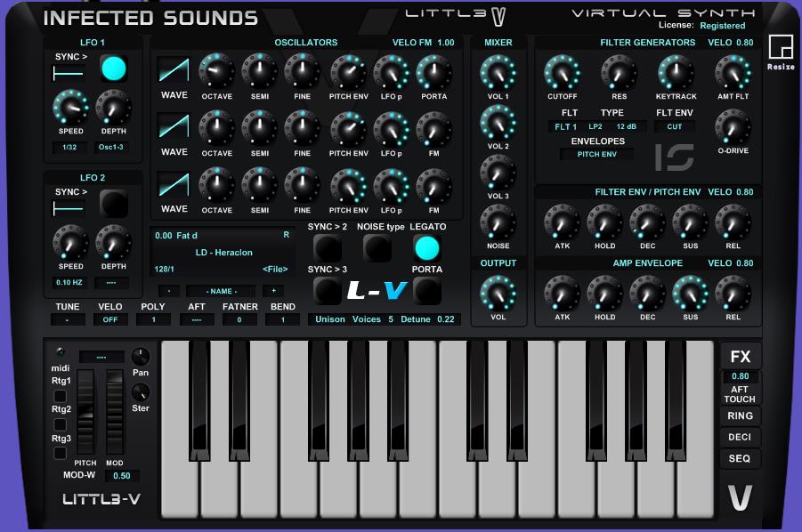Click oscillator 3 PITCH ENV knob
Image resolution: width=802 pixels, height=532 pixels.
348,186
